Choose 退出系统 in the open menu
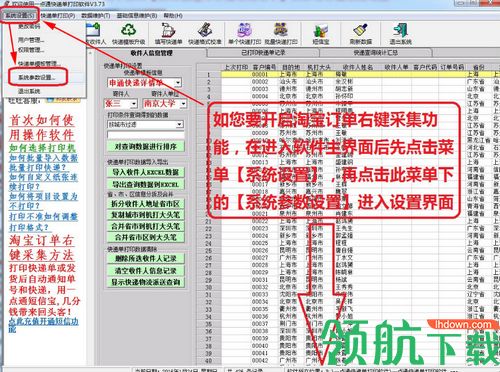The width and height of the screenshot is (500, 372). point(29,91)
